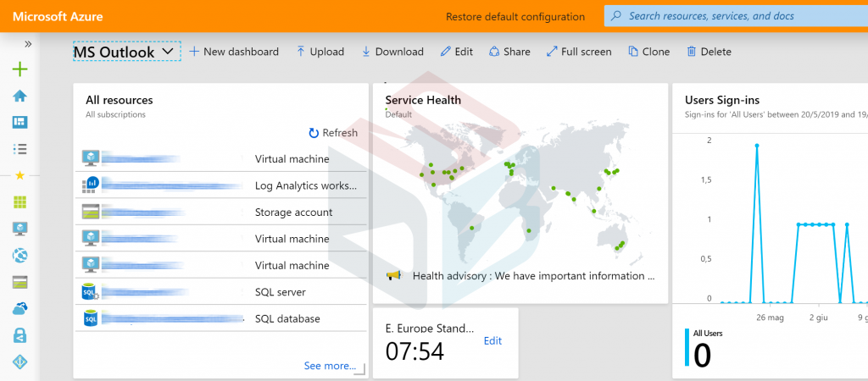868x381 pixels.
Task: Click Edit with pencil icon in toolbar
Action: 457,52
